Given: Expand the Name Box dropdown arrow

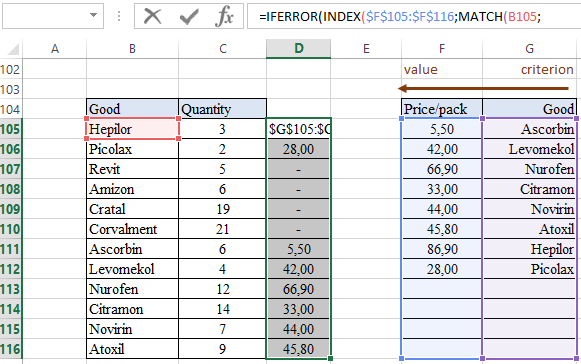Looking at the screenshot, I should [x=93, y=16].
